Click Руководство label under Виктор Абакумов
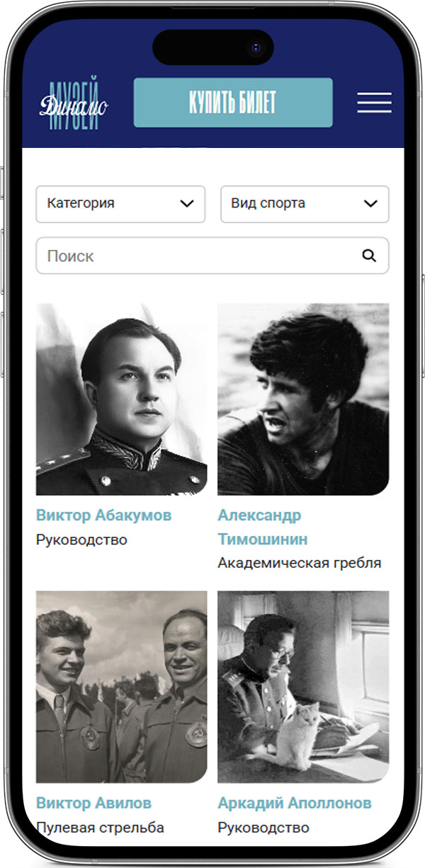Viewport: 425px width, 868px height. coord(81,540)
